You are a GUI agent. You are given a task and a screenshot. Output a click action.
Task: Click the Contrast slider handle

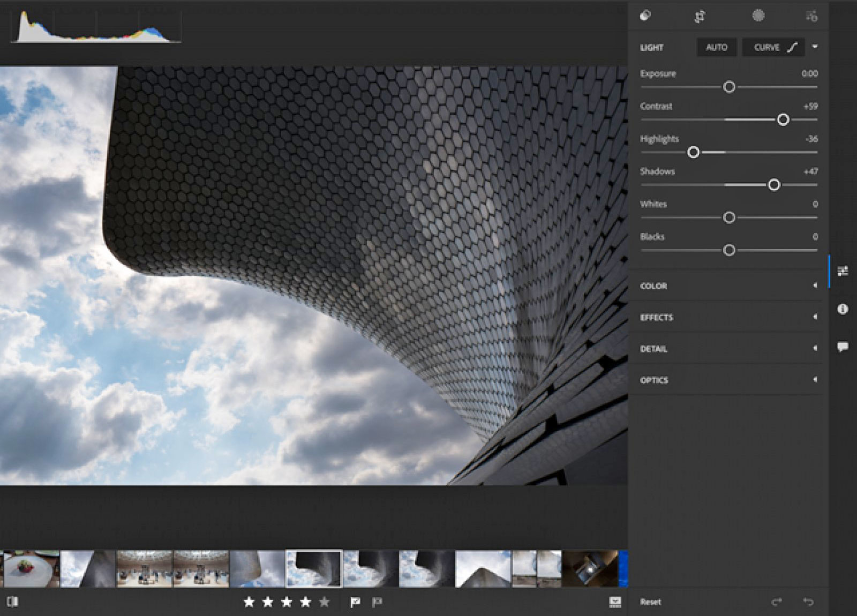tap(783, 119)
